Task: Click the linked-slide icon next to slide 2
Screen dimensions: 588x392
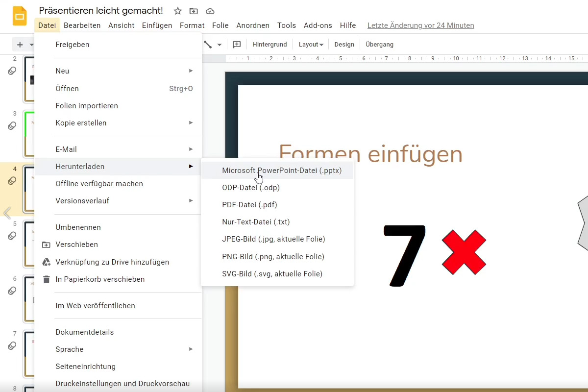Action: pyautogui.click(x=12, y=72)
